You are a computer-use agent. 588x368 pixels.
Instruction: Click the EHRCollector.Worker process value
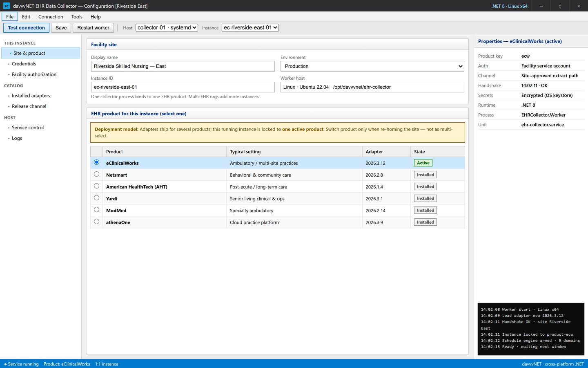(x=543, y=115)
